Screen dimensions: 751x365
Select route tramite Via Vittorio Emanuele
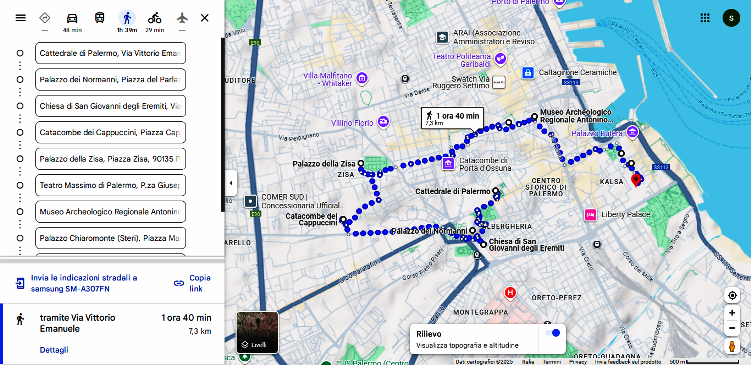point(113,334)
